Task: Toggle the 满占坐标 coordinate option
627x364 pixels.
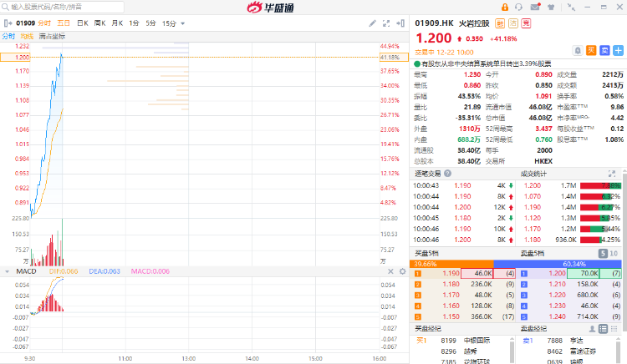Action: pyautogui.click(x=52, y=36)
